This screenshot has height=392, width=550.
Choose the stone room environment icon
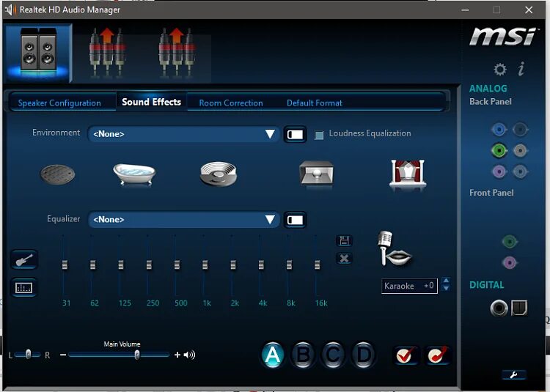(316, 173)
